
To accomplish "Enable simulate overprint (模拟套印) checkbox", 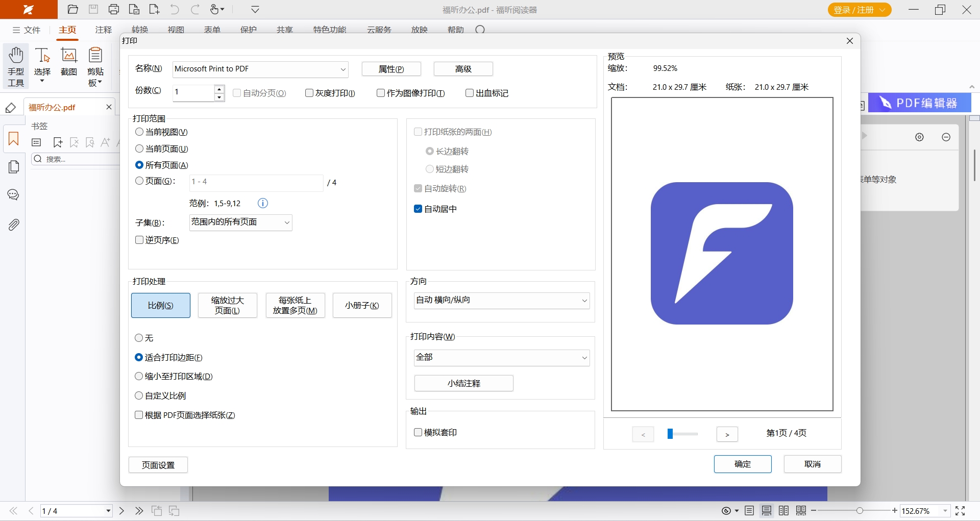I will click(418, 432).
